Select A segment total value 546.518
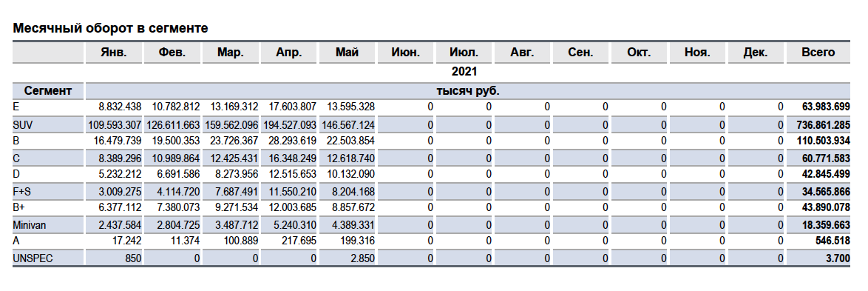 (832, 241)
